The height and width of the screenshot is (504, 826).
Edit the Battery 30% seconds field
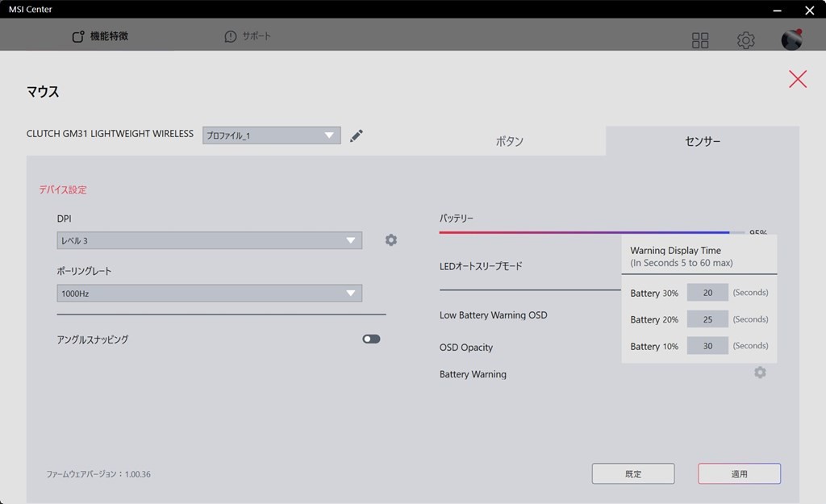(707, 293)
